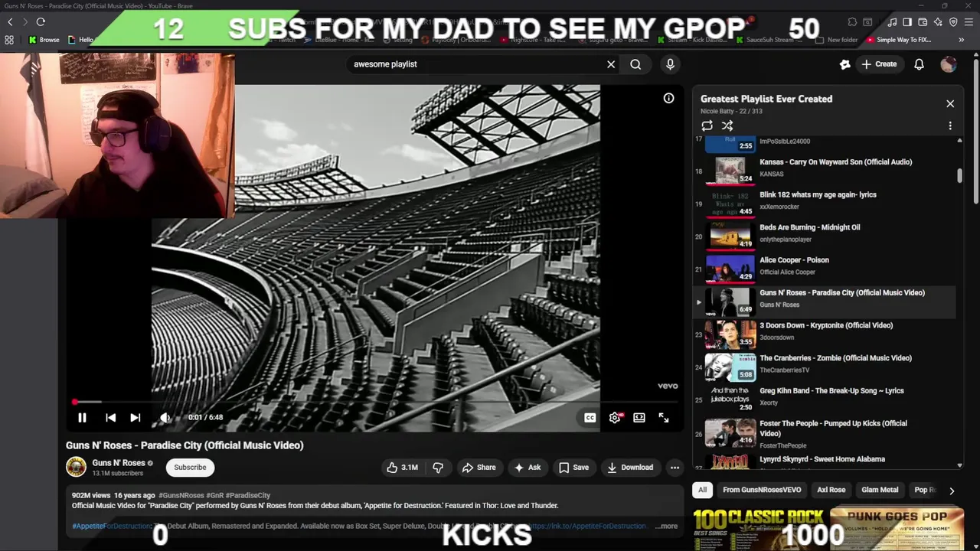The width and height of the screenshot is (980, 551).
Task: Play Foster The People - Pumped Up Kicks
Action: 825,434
